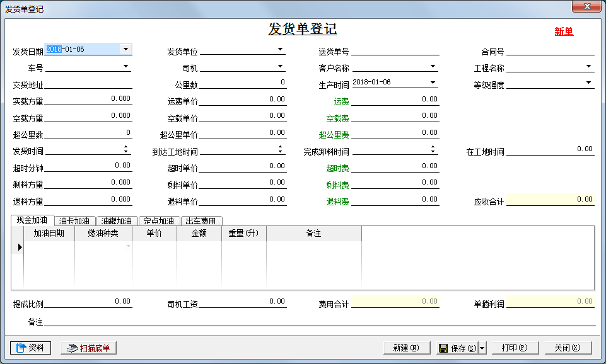
Task: Focus the 提成比例 field
Action: coord(88,302)
